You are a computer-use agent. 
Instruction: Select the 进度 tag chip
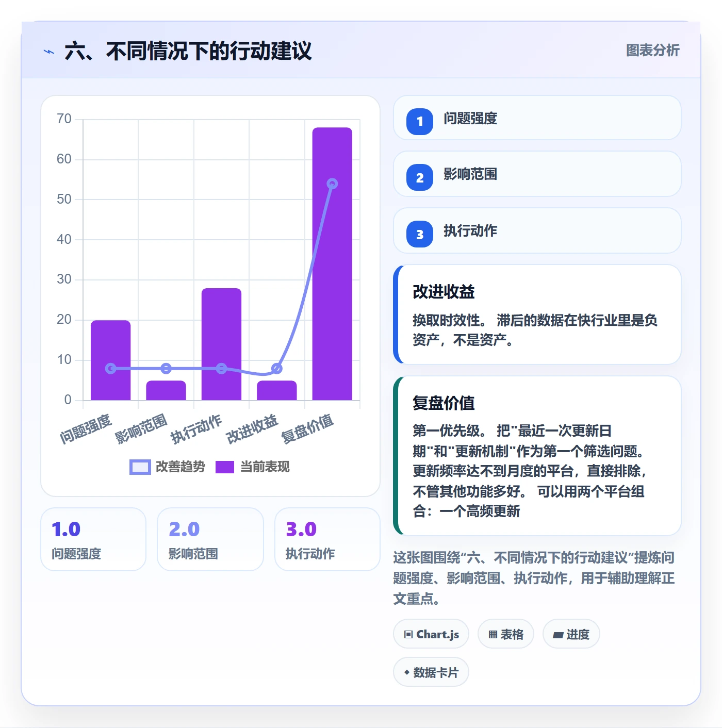(571, 634)
